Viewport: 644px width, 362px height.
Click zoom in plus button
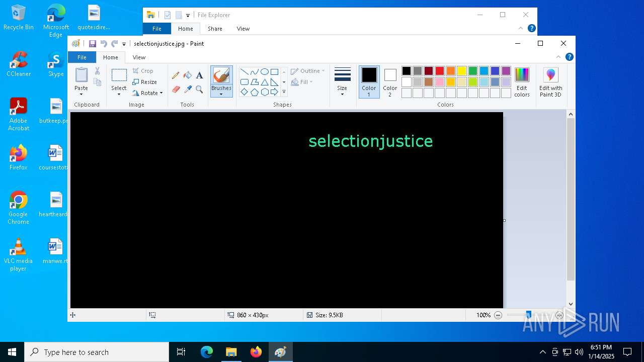coord(559,315)
